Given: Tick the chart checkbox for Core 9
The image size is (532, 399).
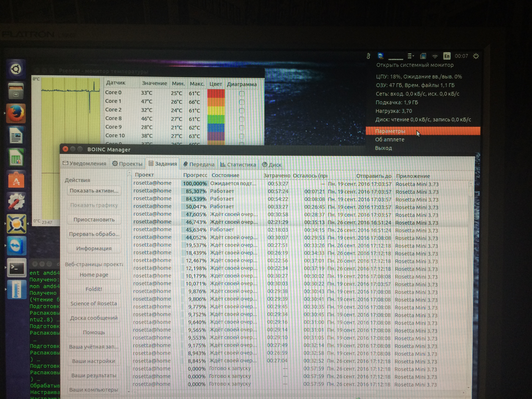Looking at the screenshot, I should [x=241, y=128].
